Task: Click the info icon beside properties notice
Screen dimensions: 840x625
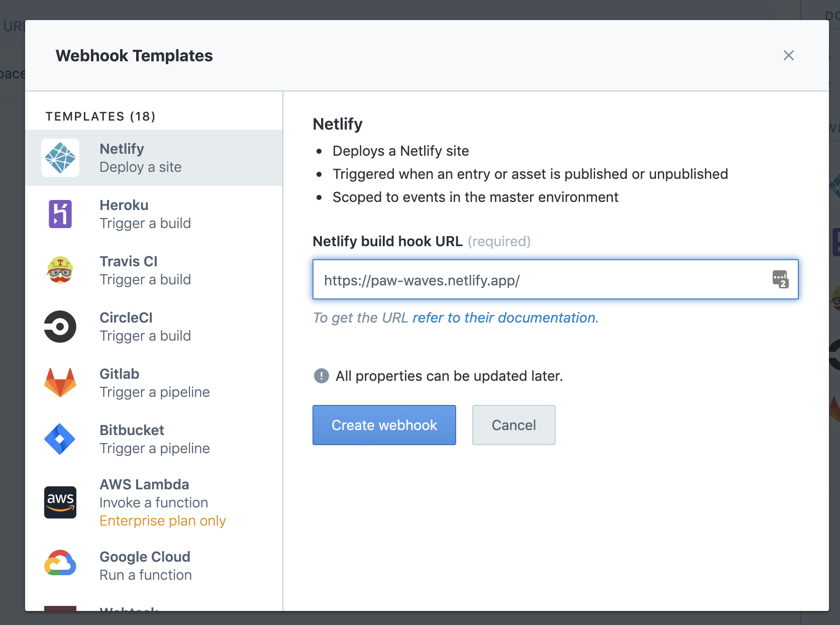Action: (321, 375)
